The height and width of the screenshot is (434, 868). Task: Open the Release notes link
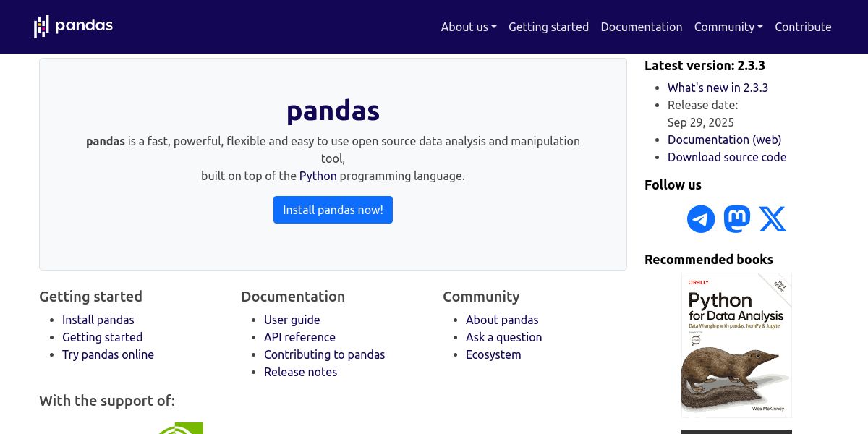(300, 372)
